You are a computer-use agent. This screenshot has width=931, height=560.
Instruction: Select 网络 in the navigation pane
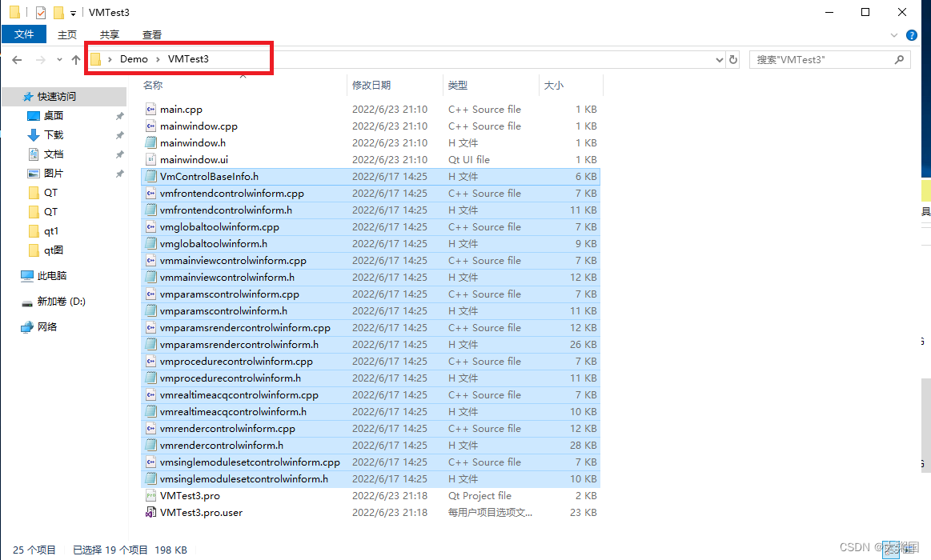(47, 327)
